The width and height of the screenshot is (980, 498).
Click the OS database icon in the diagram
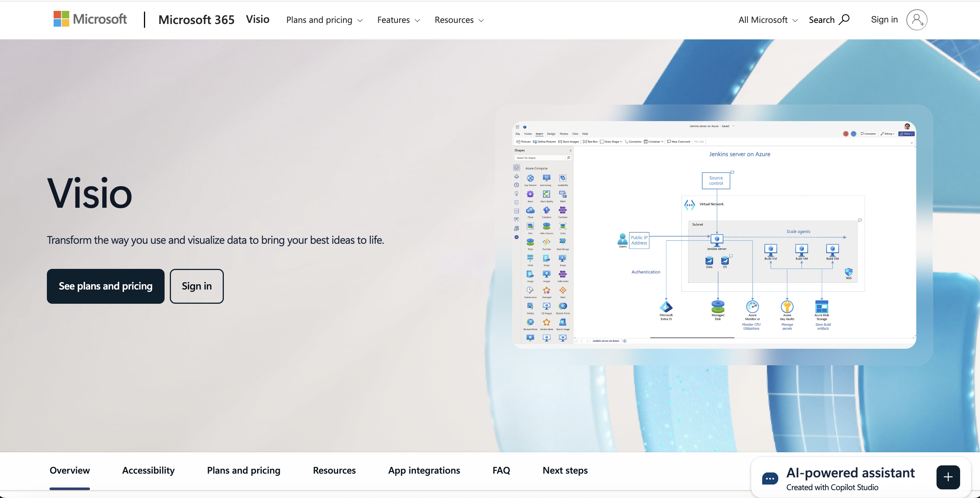(x=725, y=261)
